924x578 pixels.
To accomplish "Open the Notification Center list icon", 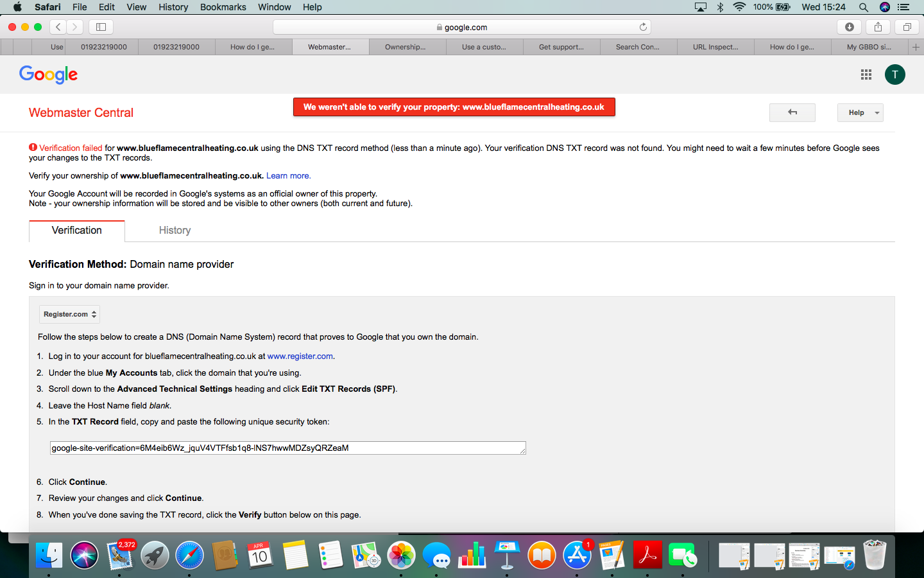I will (x=903, y=7).
